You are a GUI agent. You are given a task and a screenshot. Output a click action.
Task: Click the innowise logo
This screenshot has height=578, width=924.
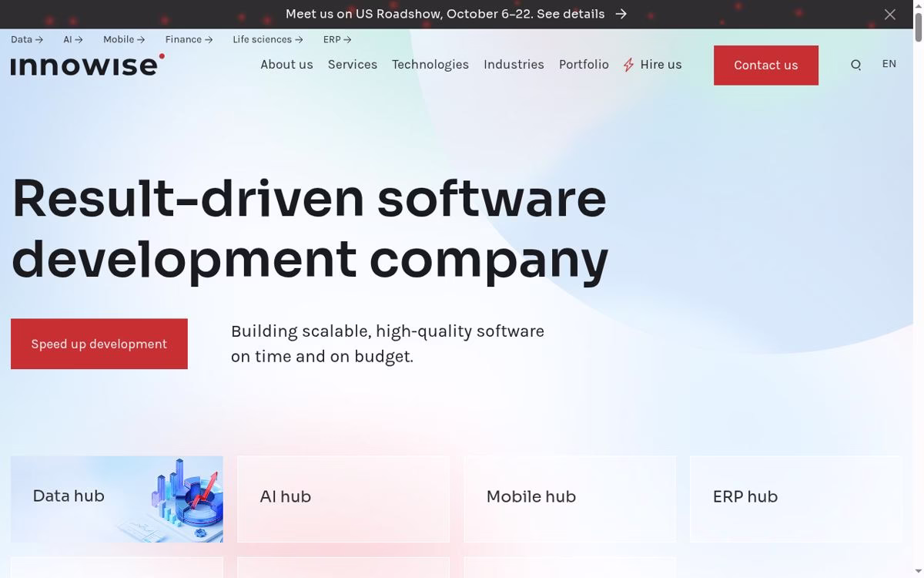coord(88,65)
